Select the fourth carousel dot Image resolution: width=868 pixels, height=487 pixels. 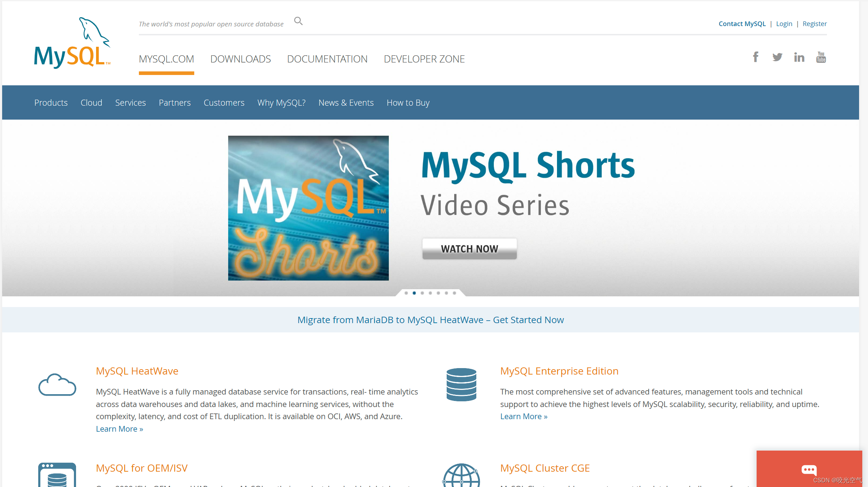click(x=430, y=293)
